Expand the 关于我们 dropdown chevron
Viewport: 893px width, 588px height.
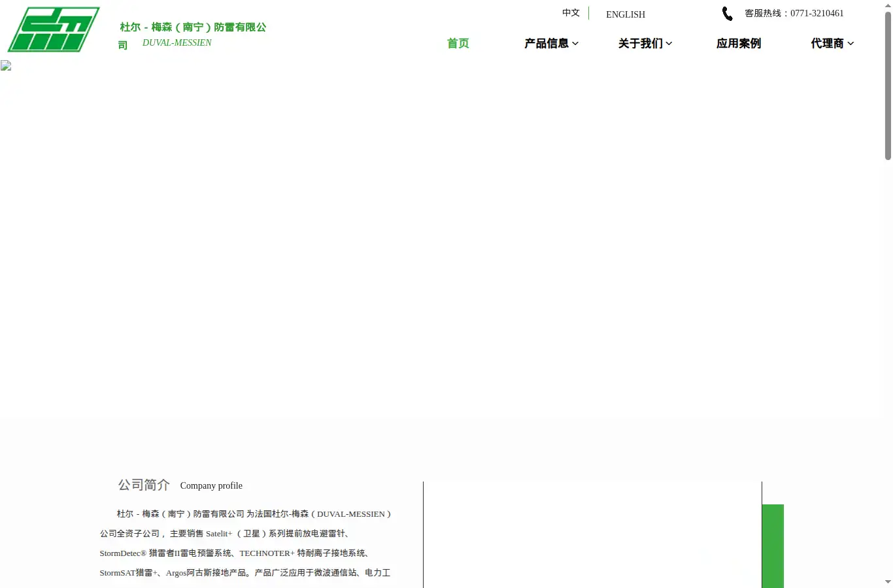pyautogui.click(x=669, y=44)
